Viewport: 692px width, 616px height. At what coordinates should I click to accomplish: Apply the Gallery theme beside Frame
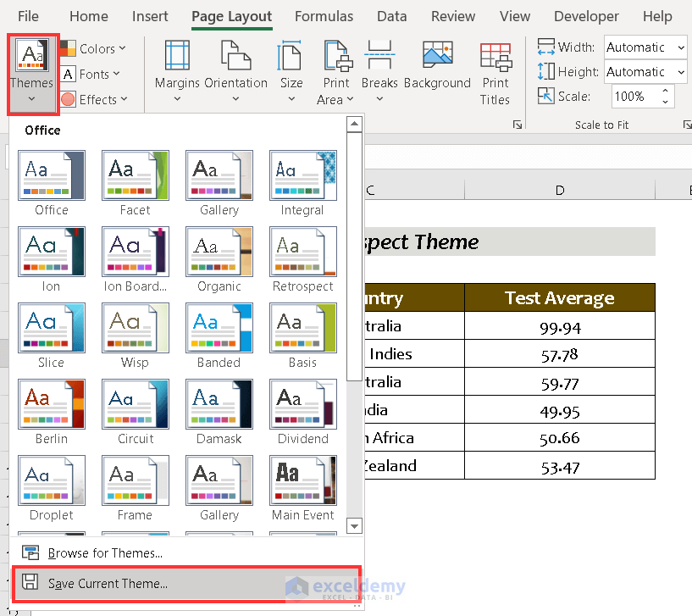(x=219, y=488)
